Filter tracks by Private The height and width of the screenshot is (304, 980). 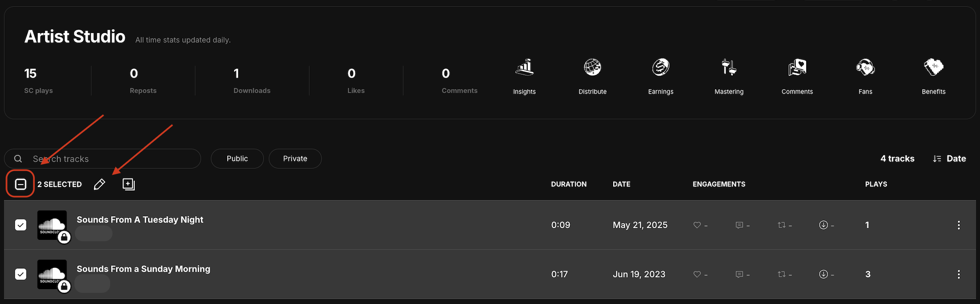click(x=295, y=159)
